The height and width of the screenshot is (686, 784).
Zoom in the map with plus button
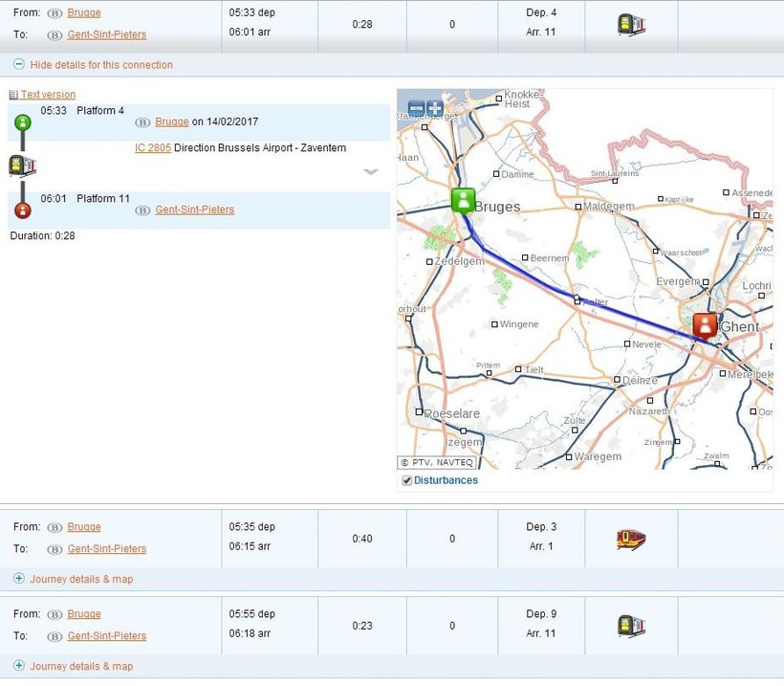435,108
